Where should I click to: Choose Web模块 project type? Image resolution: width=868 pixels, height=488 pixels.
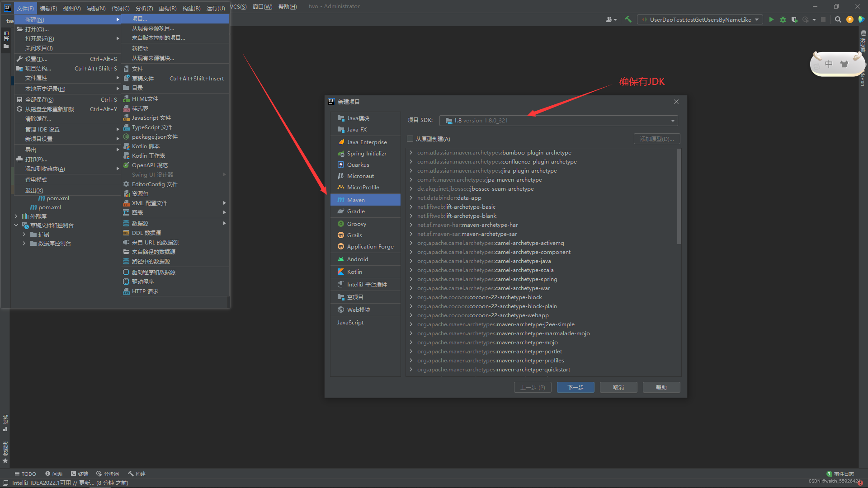pyautogui.click(x=365, y=310)
